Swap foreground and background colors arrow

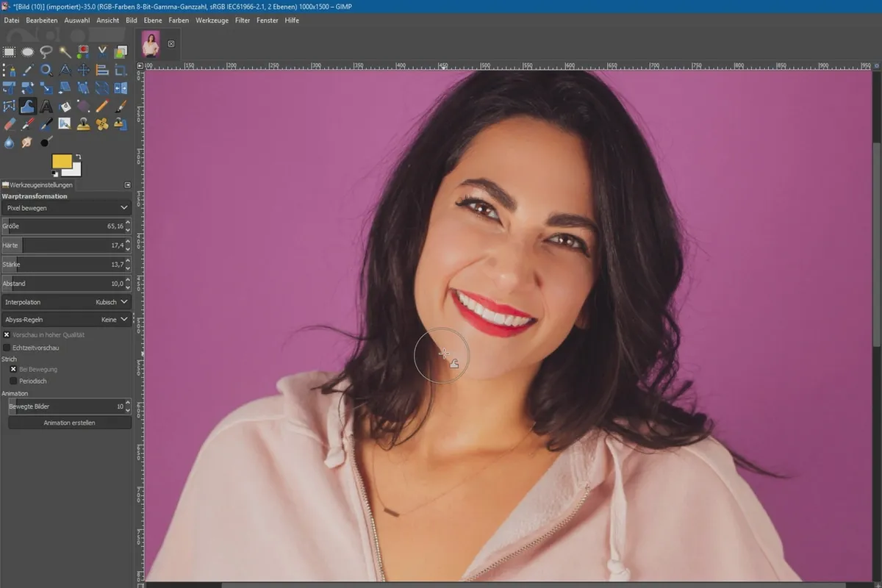coord(79,157)
